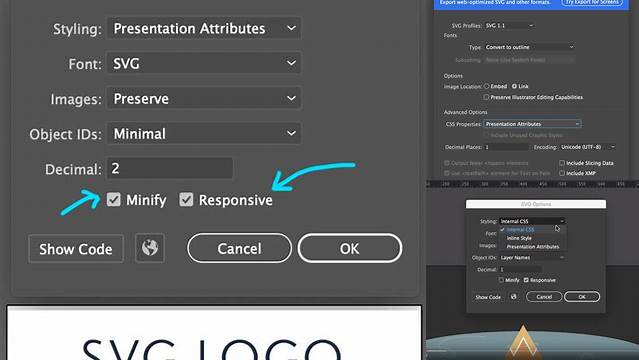
Task: Check the Include XMP checkbox
Action: 562,173
